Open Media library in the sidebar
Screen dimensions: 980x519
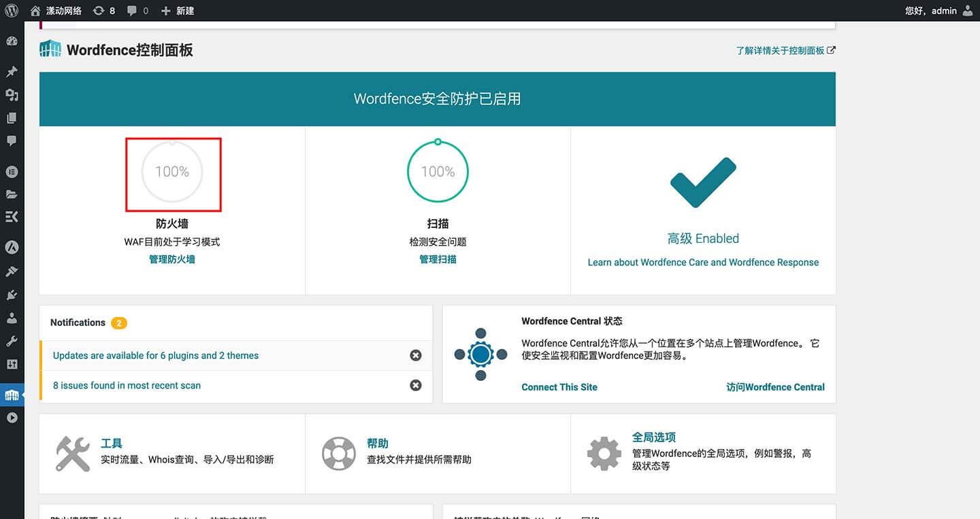[x=12, y=95]
